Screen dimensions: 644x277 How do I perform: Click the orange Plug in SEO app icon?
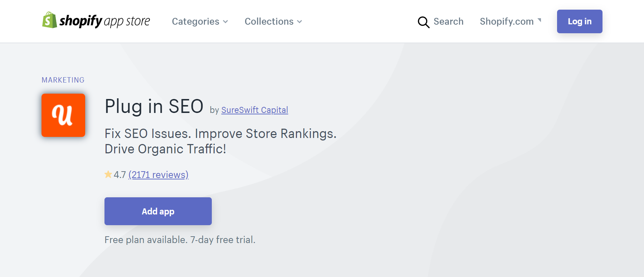(63, 115)
